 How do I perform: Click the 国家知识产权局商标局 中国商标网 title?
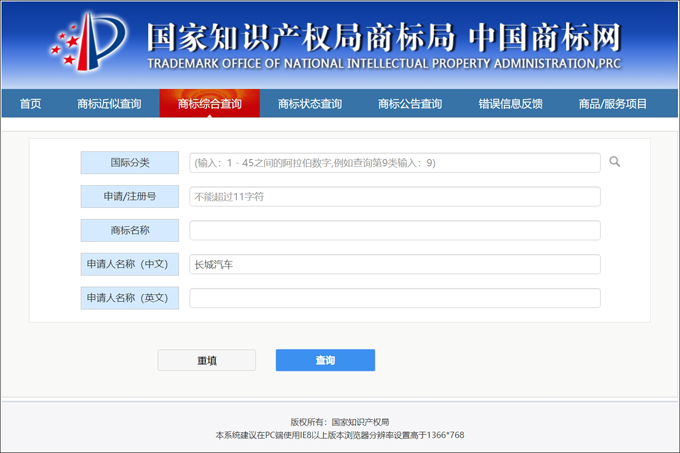pos(384,37)
